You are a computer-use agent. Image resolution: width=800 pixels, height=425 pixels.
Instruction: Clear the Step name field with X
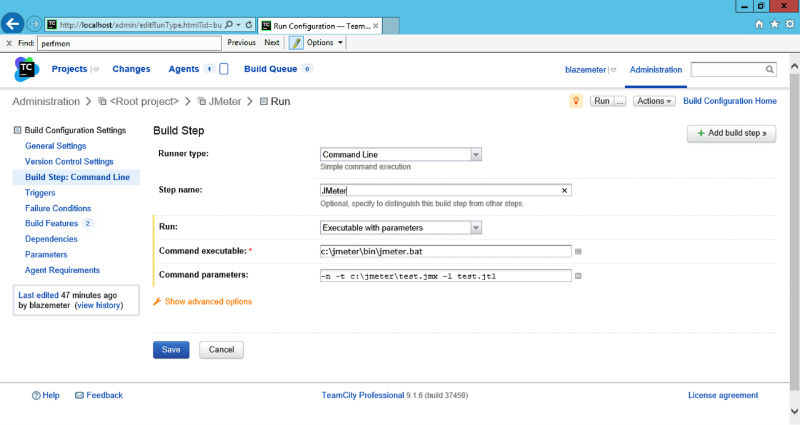tap(564, 190)
